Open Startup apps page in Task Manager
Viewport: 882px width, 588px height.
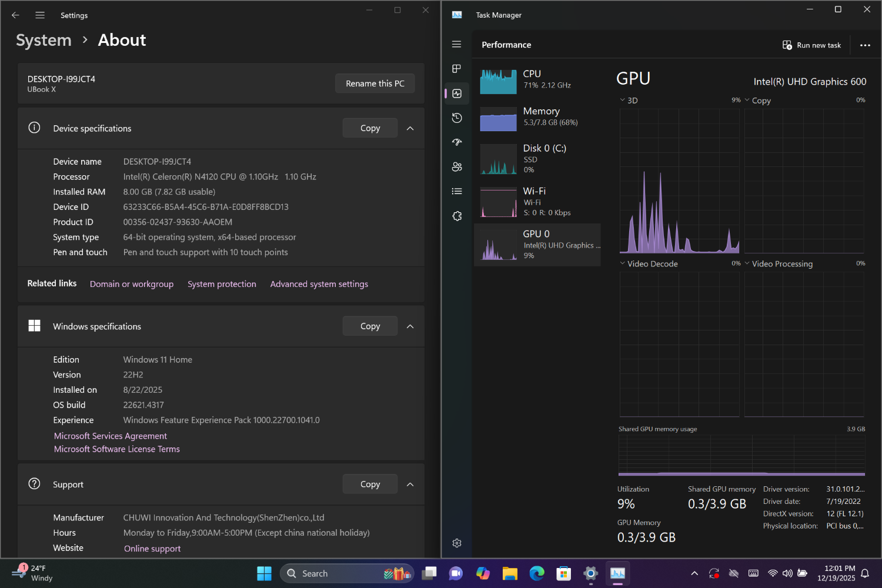pos(457,142)
